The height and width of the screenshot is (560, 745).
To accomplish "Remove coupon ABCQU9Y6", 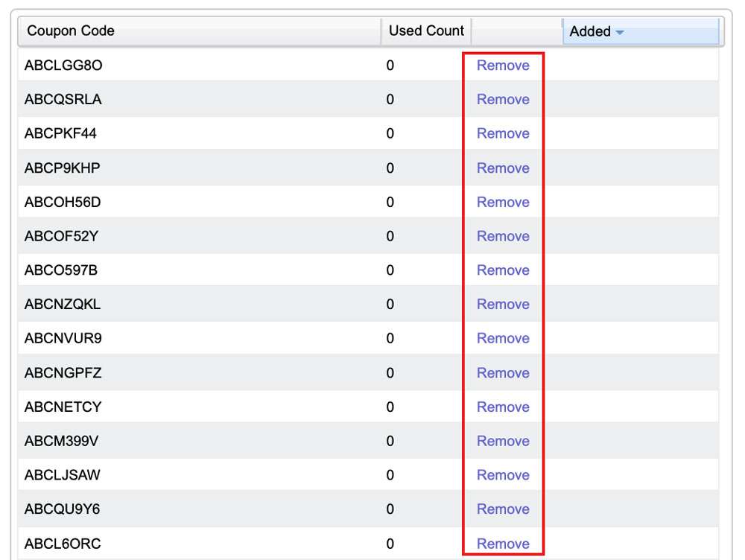I will click(x=503, y=509).
